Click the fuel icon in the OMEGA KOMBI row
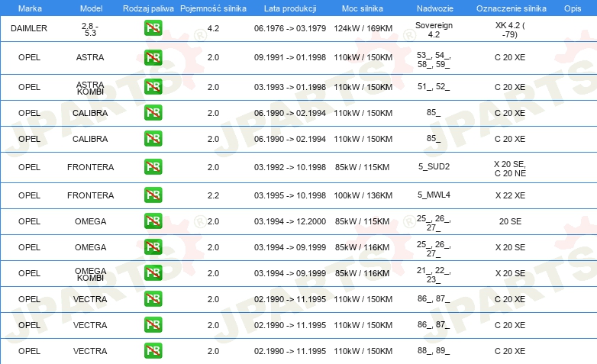Screen dimensions: 597x364 (x=153, y=273)
